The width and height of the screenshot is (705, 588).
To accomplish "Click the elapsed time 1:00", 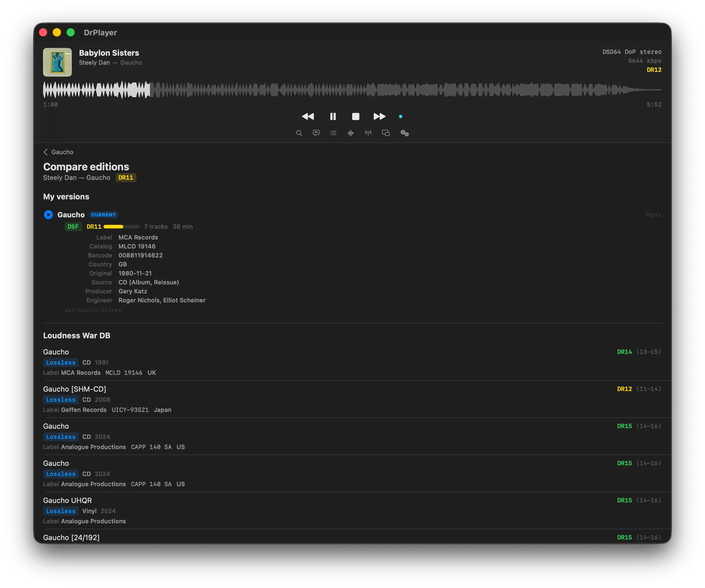I will (50, 105).
